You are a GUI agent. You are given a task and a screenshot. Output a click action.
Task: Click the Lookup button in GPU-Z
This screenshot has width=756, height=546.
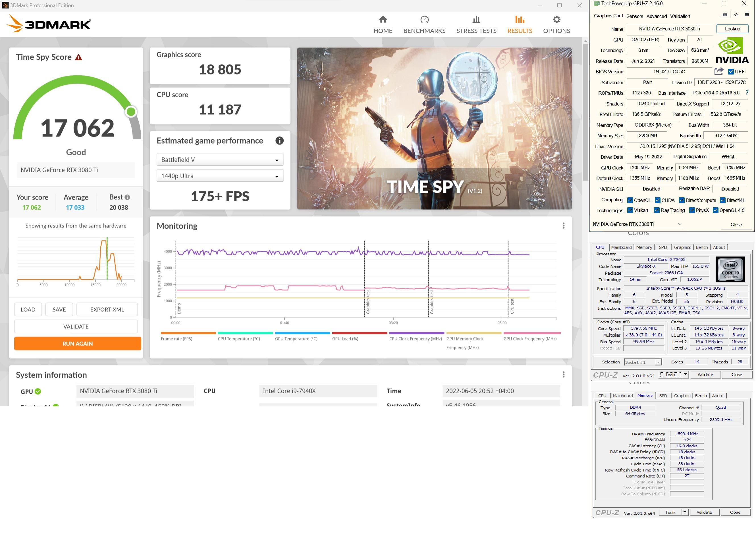pos(732,29)
